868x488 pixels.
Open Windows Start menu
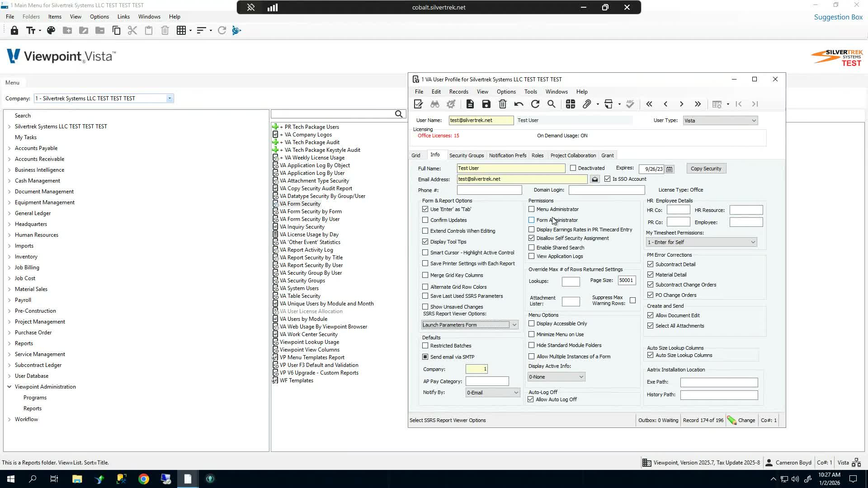(x=11, y=479)
